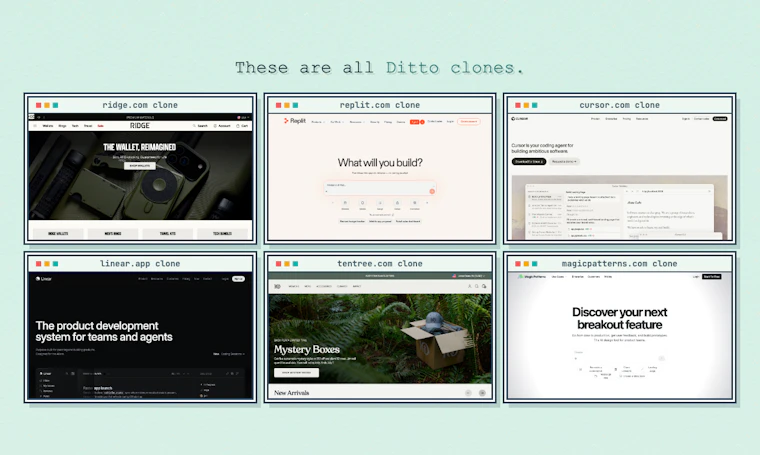The image size is (760, 455).
Task: Open the cart icon in tentree.com clone
Action: [x=484, y=286]
